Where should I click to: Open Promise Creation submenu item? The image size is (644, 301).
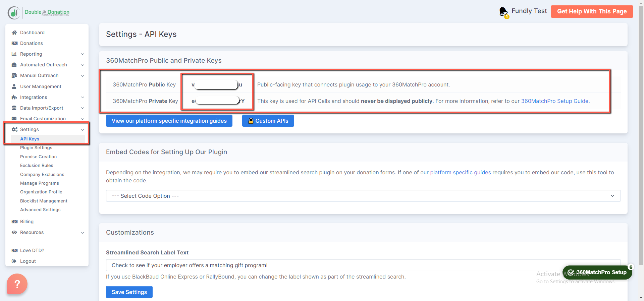pos(38,157)
